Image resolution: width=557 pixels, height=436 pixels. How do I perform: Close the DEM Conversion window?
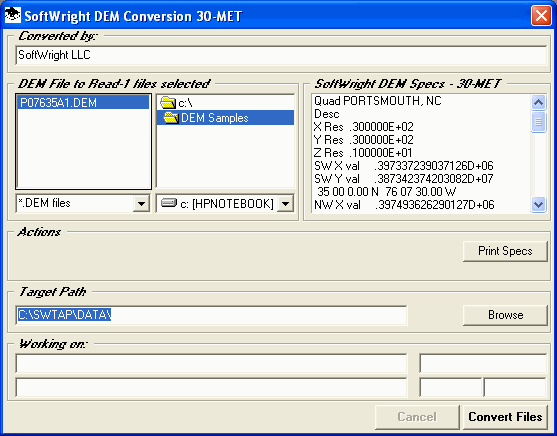coord(541,16)
